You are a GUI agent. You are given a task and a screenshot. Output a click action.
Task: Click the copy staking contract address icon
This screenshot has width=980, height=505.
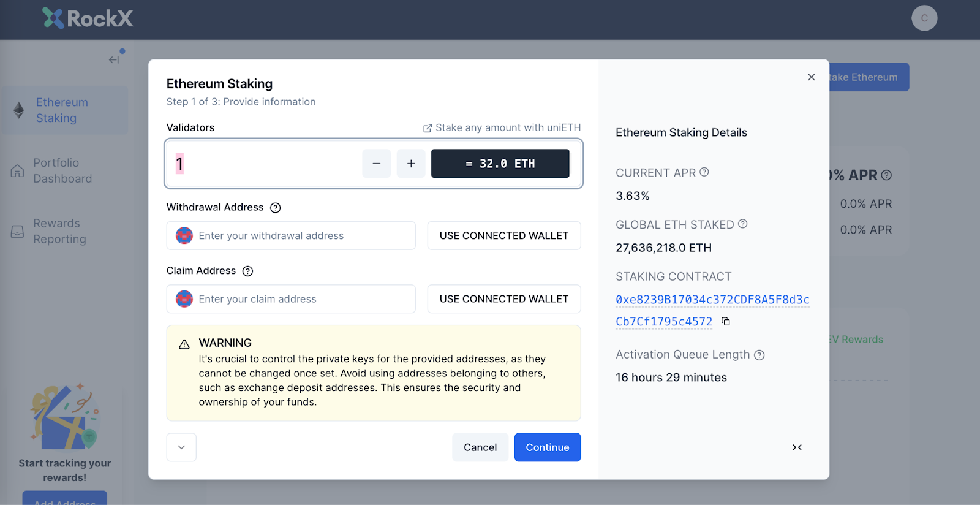(x=726, y=322)
